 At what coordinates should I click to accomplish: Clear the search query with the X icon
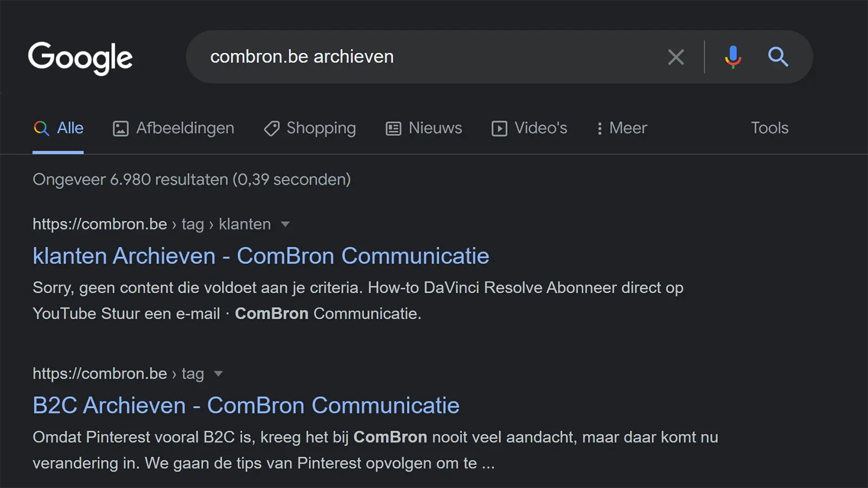coord(676,57)
